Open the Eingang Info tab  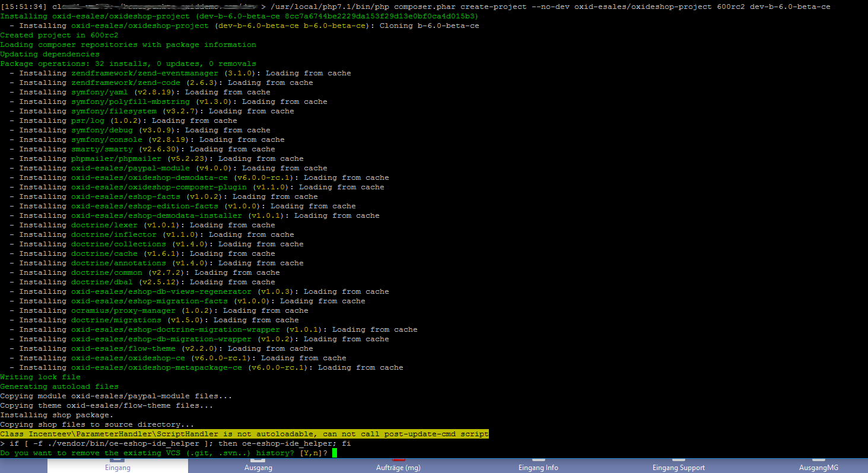pos(538,467)
